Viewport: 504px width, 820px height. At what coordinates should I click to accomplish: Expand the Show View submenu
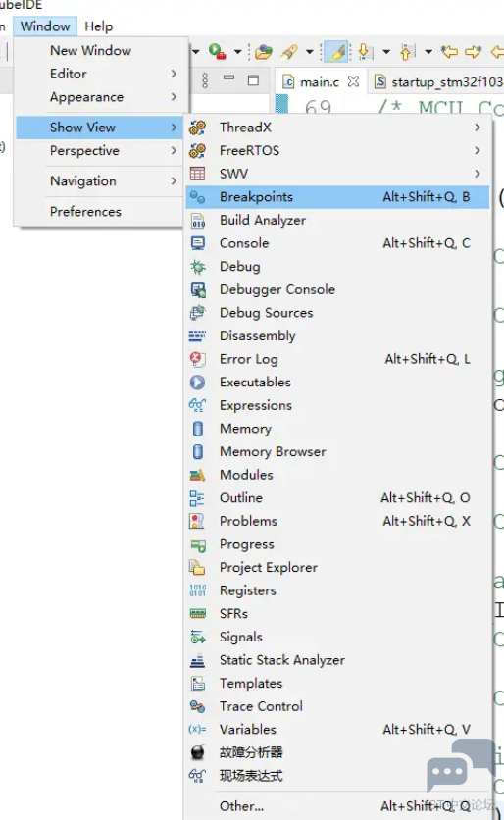click(x=101, y=128)
